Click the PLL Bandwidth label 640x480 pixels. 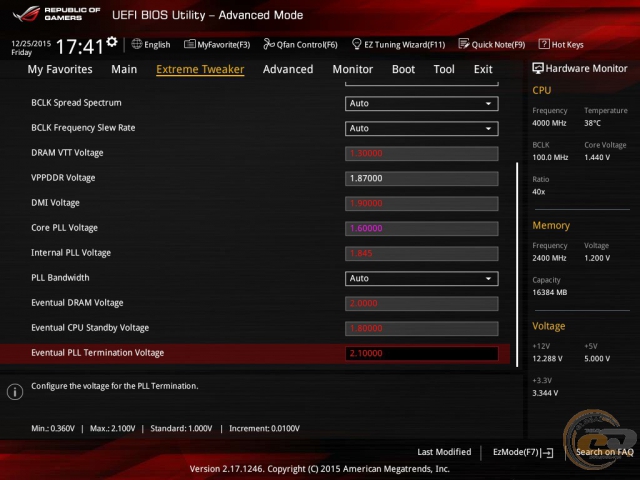click(60, 278)
